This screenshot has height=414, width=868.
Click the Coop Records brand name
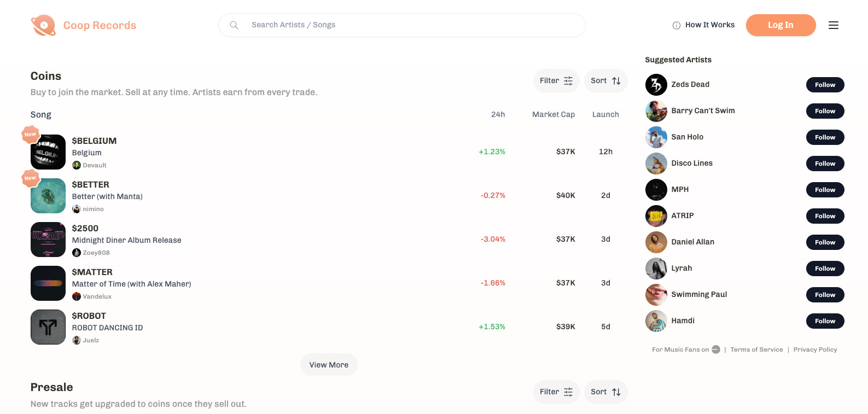coord(100,25)
